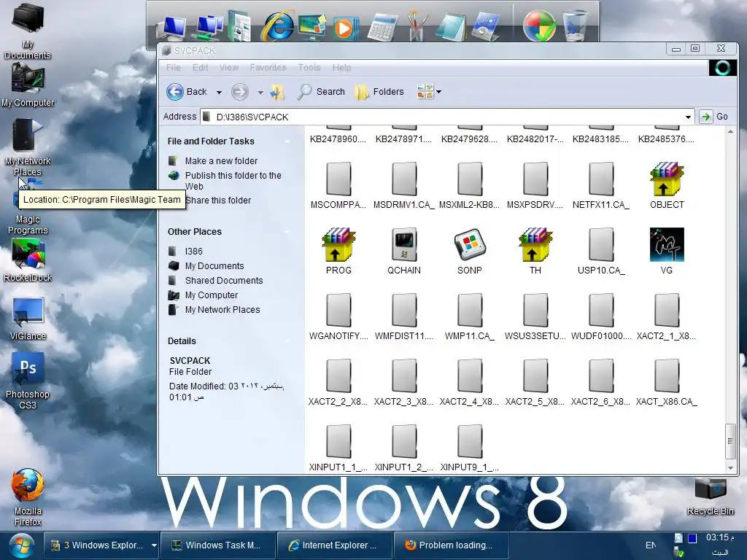This screenshot has height=560, width=747.
Task: Open the calculator dock icon
Action: (x=382, y=27)
